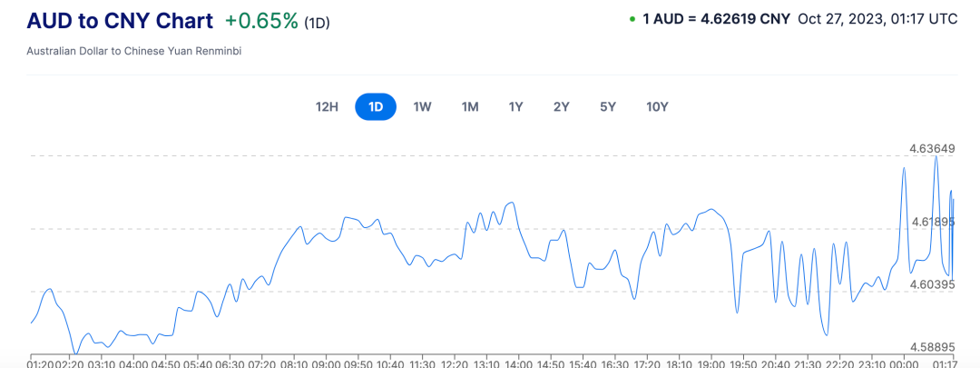Switch chart to 1W range

click(x=422, y=106)
